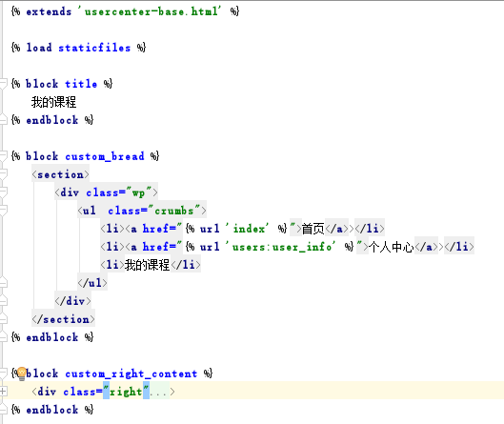This screenshot has width=504, height=424.
Task: Click the closing section tag
Action: (63, 319)
